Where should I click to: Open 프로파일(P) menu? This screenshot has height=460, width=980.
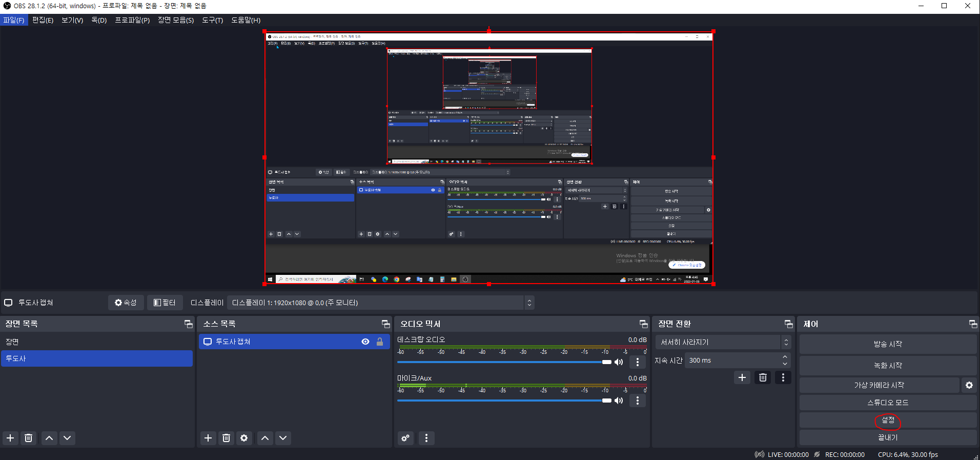pyautogui.click(x=132, y=20)
